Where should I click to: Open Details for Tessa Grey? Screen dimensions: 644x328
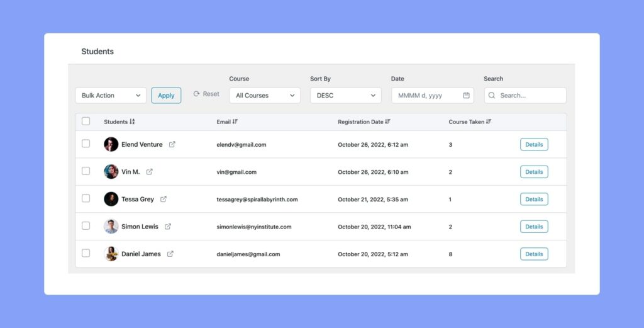(x=534, y=199)
